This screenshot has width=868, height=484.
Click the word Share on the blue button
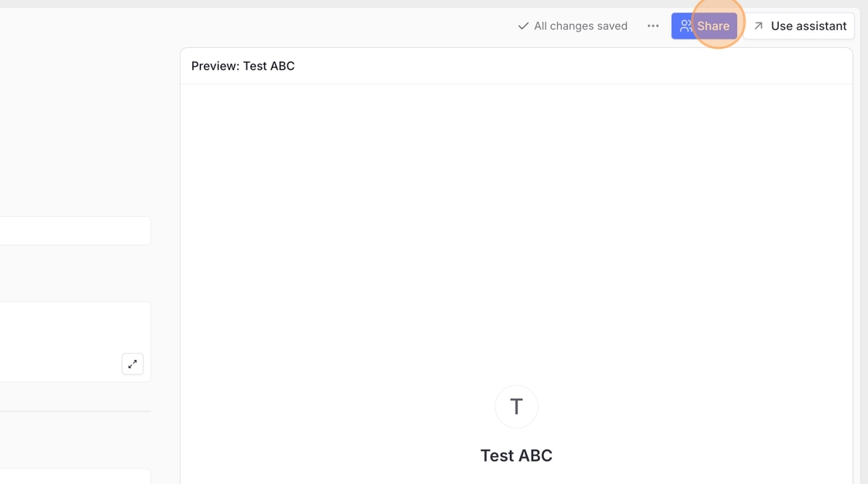click(713, 26)
